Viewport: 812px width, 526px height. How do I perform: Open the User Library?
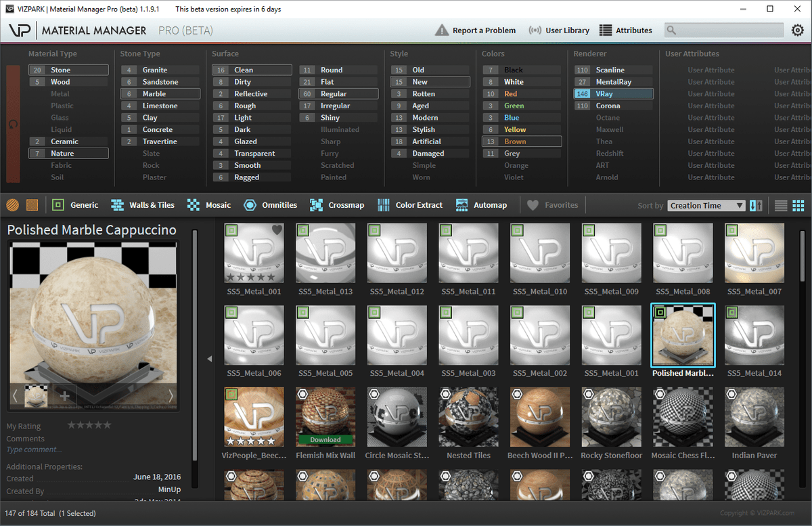click(x=560, y=30)
